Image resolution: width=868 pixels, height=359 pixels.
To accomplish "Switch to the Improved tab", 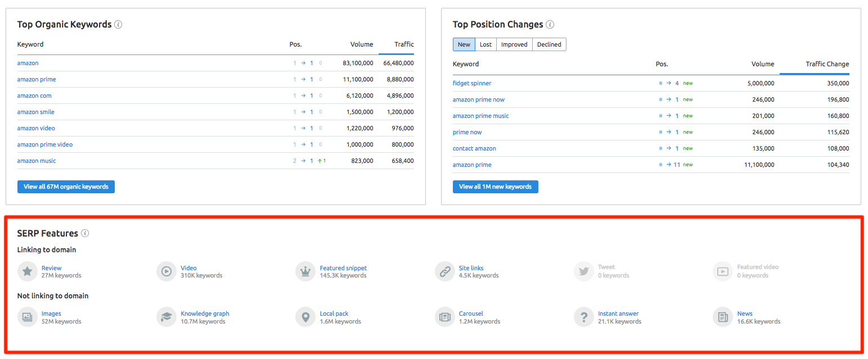I will 514,44.
